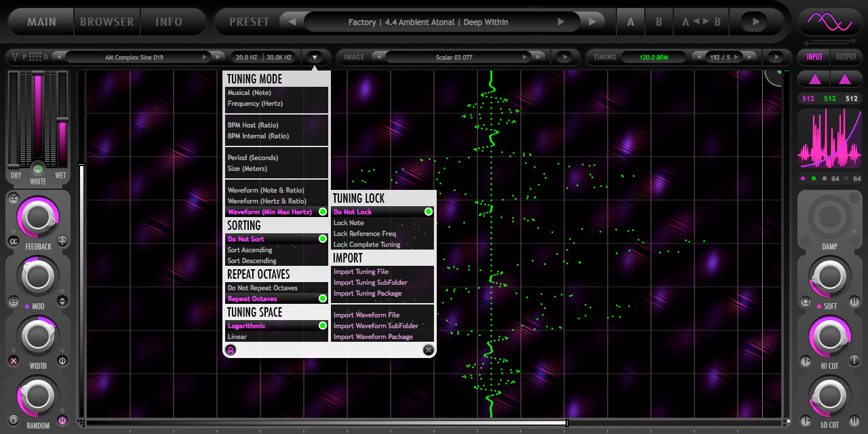Open the tuning menu triangle button
Screen dimensions: 868x434
[x=315, y=58]
